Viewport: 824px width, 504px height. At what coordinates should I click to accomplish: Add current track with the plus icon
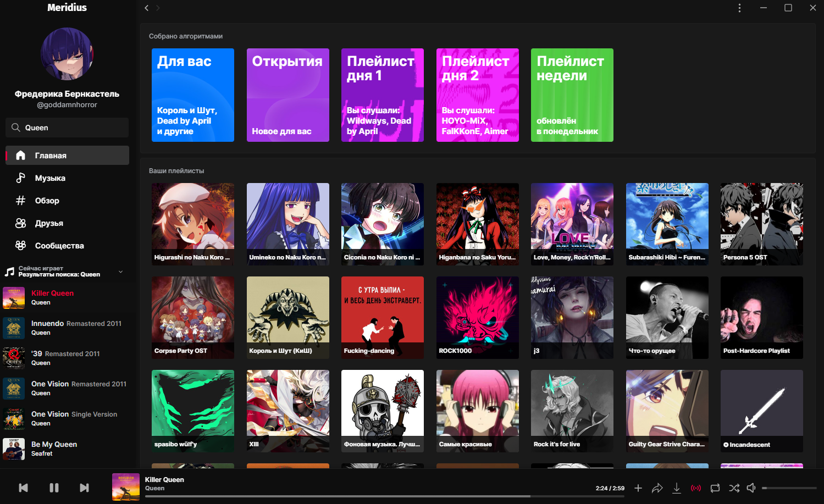(x=638, y=488)
